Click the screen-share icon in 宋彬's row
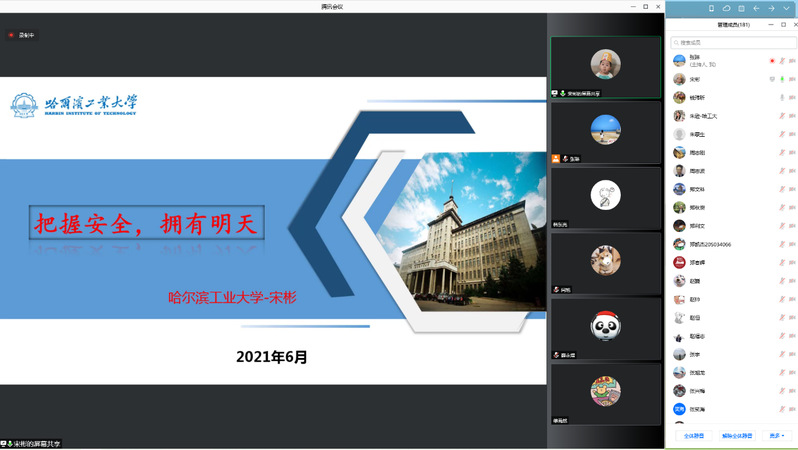Viewport: 798px width, 450px height. pyautogui.click(x=772, y=79)
